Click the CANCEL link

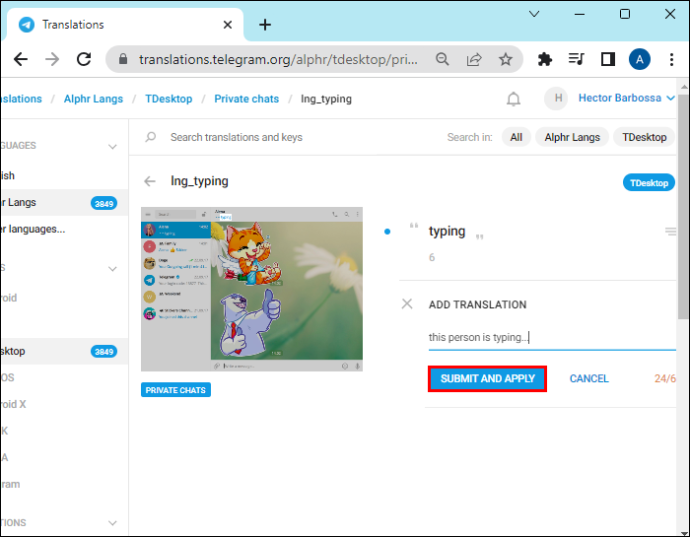click(x=589, y=379)
